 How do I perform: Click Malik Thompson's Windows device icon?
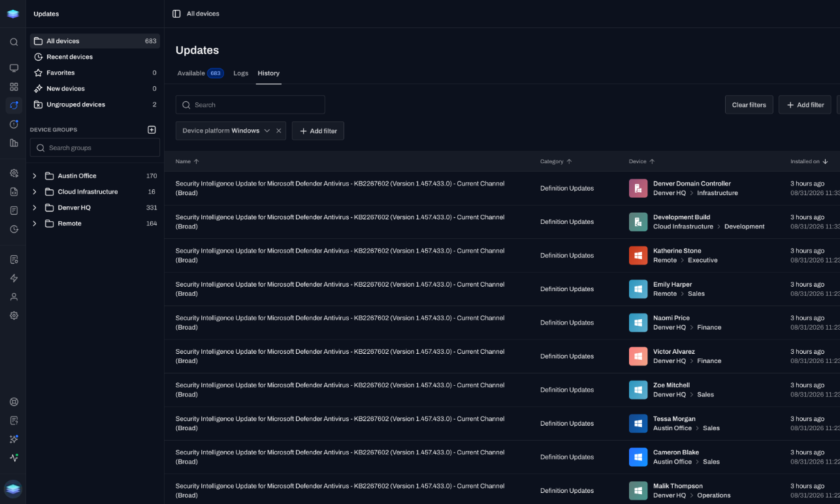point(638,490)
